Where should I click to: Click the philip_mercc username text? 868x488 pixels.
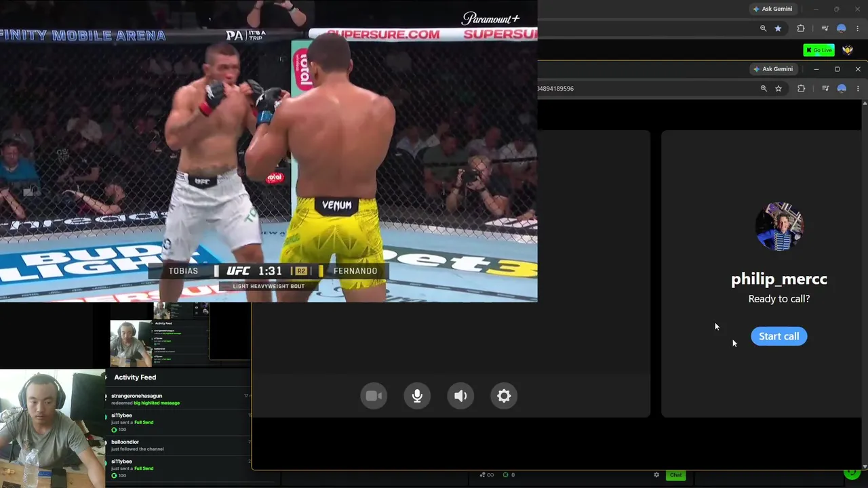[779, 279]
